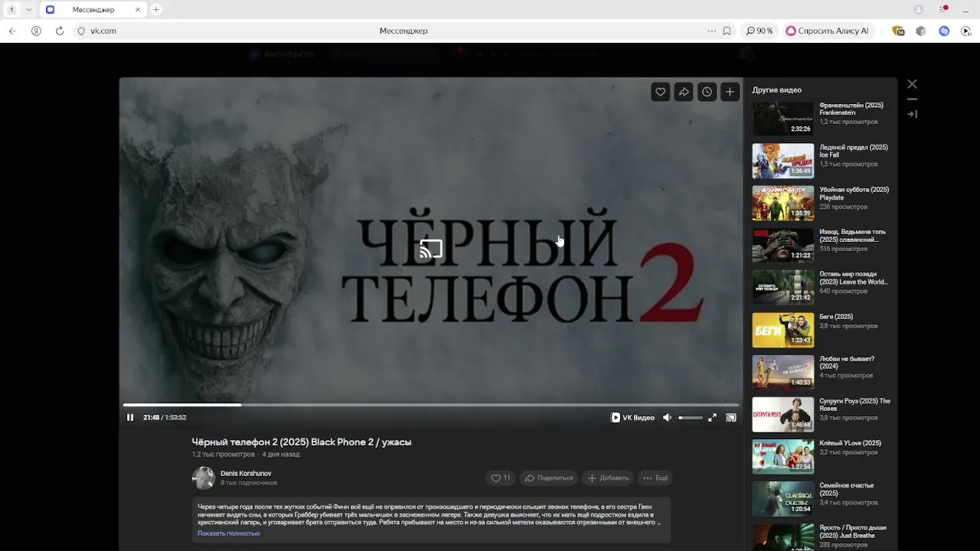Image resolution: width=980 pixels, height=551 pixels.
Task: Minimize the video player to mini mode
Action: point(912,99)
